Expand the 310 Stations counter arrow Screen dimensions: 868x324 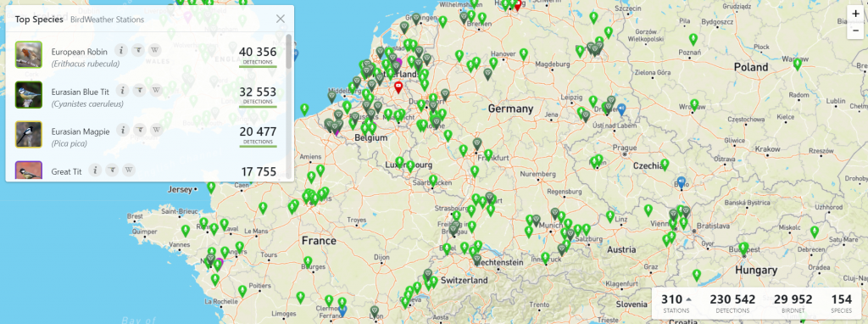688,299
